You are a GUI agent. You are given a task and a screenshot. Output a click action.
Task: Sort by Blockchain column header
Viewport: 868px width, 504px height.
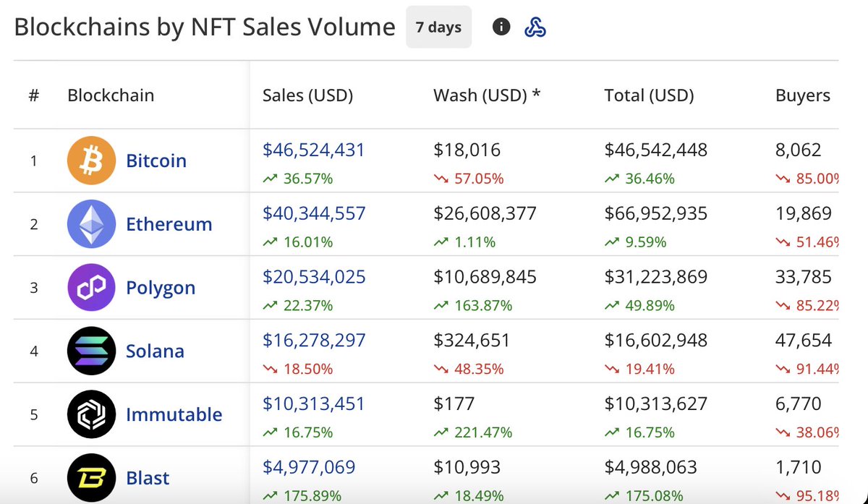[x=111, y=95]
